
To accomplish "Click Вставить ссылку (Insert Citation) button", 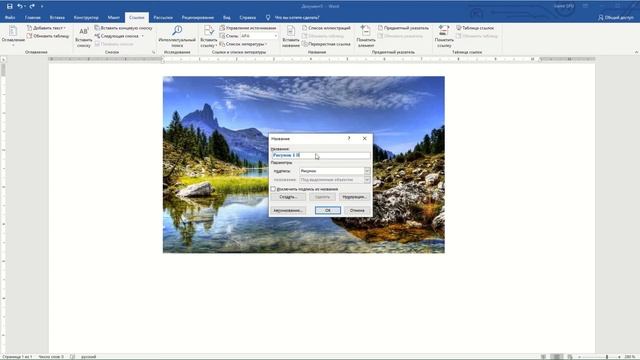I will 209,36.
